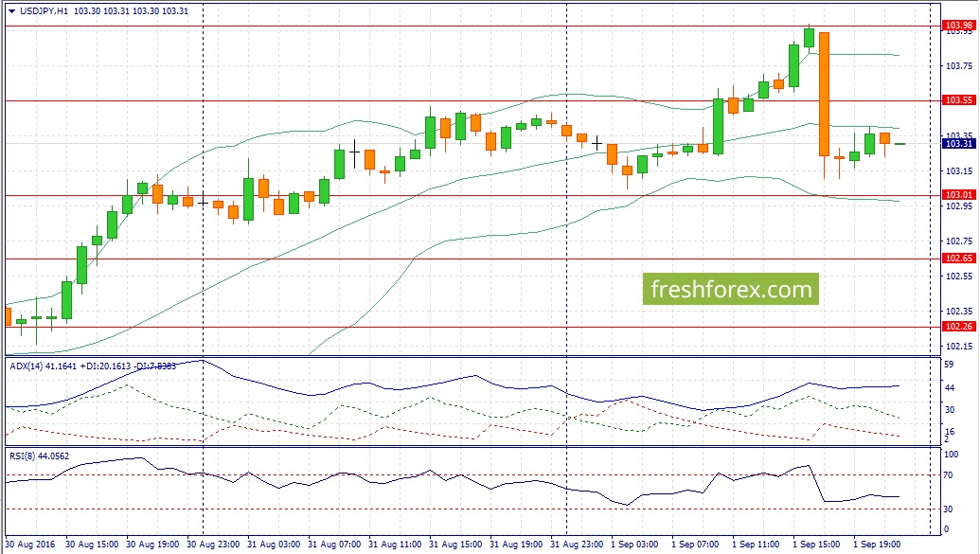This screenshot has width=980, height=554.
Task: Open the dropdown arrow beside USDJPY,H1
Action: tap(11, 11)
